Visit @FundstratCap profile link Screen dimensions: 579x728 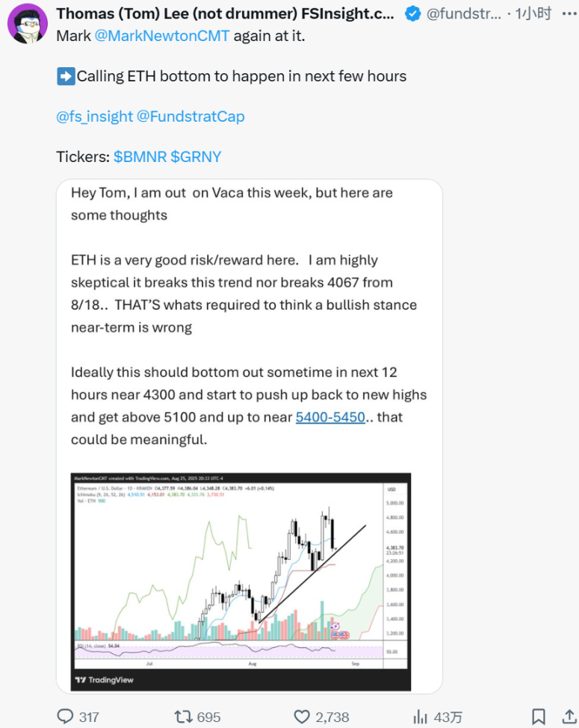tap(191, 116)
